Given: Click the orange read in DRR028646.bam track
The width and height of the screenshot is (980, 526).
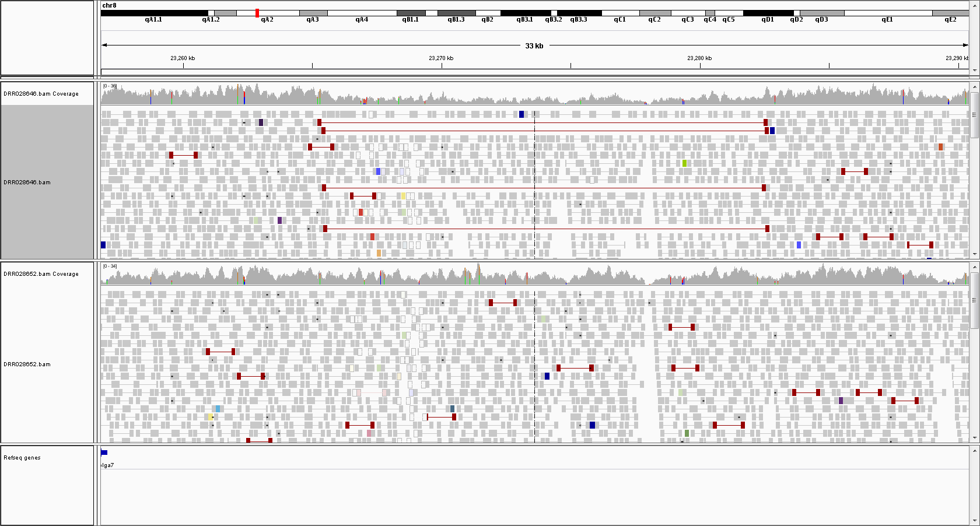Looking at the screenshot, I should tap(379, 253).
